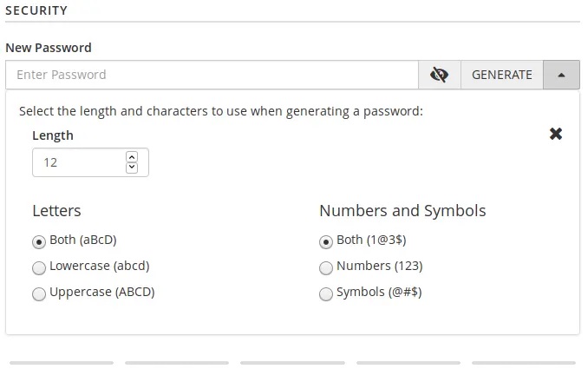Click the first password strength bar segment
Image resolution: width=588 pixels, height=369 pixels.
(x=62, y=362)
